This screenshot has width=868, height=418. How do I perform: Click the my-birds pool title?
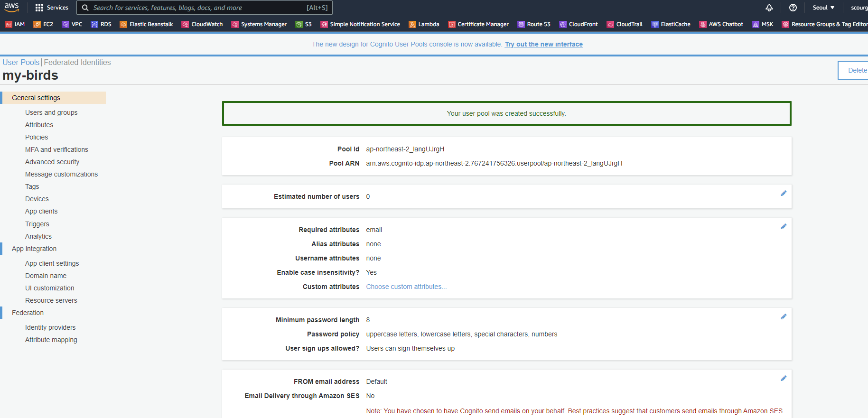pyautogui.click(x=30, y=75)
